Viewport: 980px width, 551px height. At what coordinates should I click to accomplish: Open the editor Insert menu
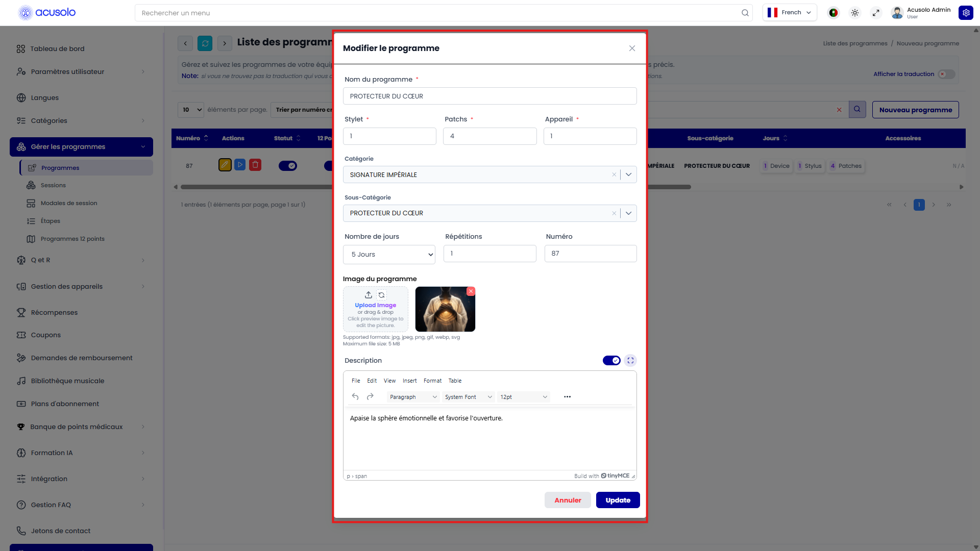[x=409, y=381]
